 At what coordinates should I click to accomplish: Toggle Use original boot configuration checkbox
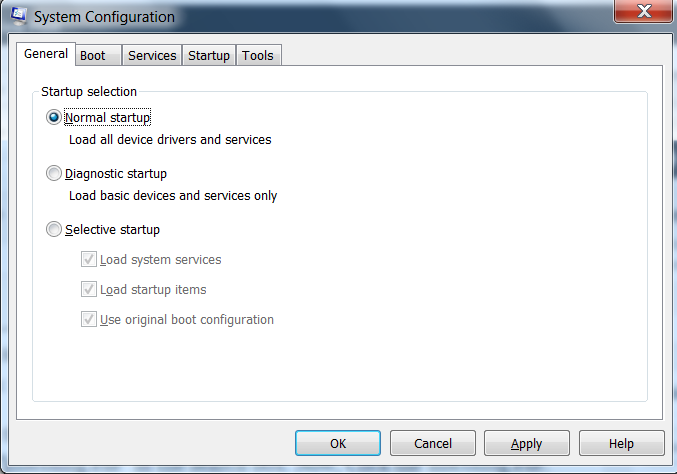click(x=89, y=320)
